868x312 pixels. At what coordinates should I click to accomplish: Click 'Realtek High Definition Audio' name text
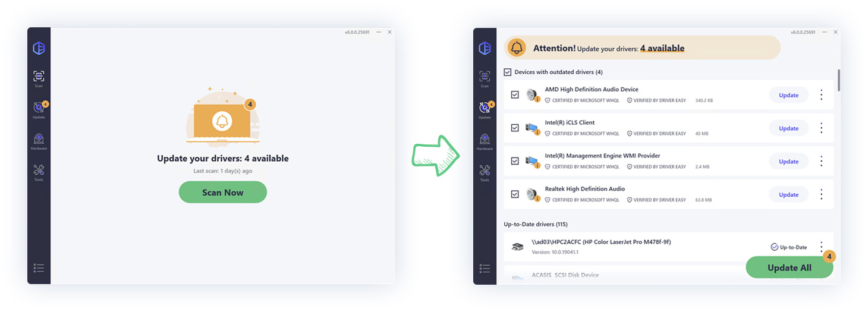tap(585, 189)
